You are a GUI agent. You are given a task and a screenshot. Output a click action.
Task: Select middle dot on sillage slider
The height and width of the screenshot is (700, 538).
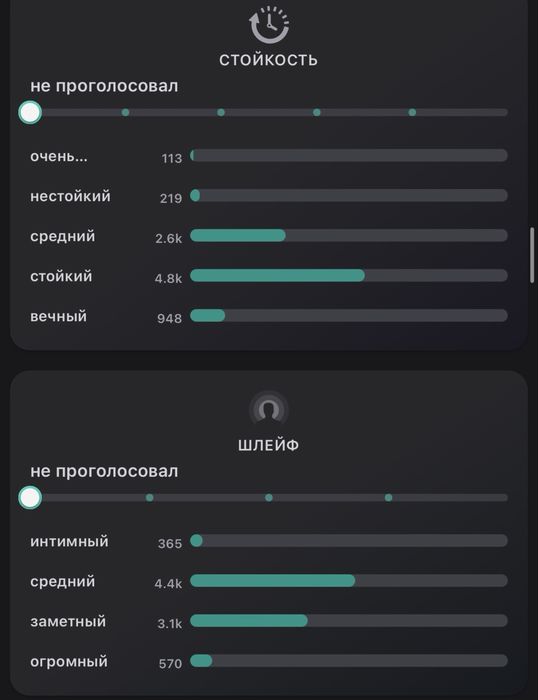click(269, 497)
